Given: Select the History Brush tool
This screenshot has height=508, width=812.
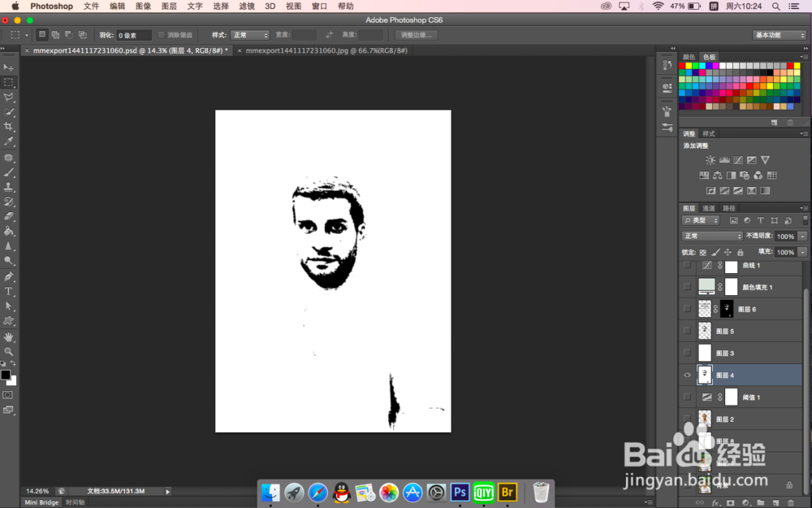Looking at the screenshot, I should (9, 202).
